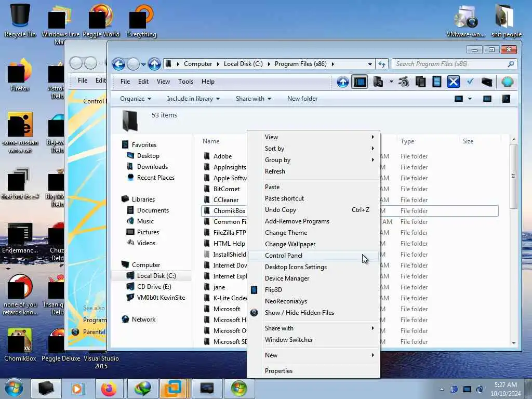Click Computer in the address breadcrumb
Image resolution: width=532 pixels, height=399 pixels.
(198, 64)
